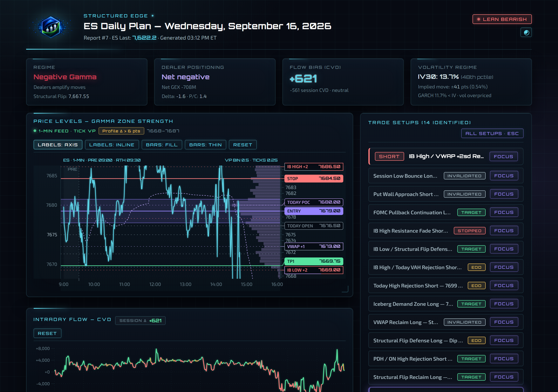Focus the IB High / VWAP short setup
Image resolution: width=558 pixels, height=392 pixels.
(x=503, y=156)
